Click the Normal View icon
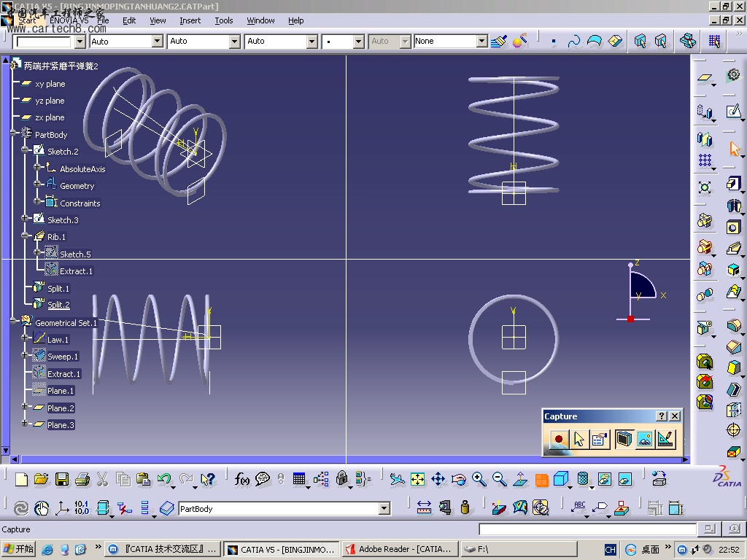This screenshot has height=560, width=747. click(520, 479)
